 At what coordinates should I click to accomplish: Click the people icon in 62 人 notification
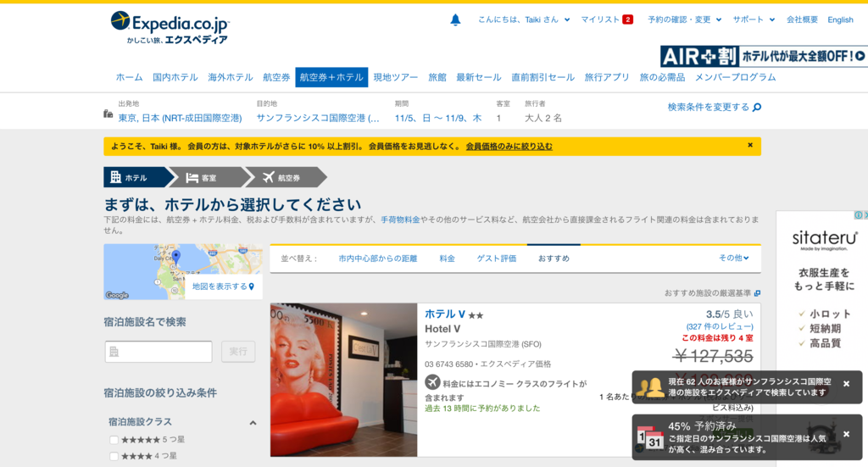click(x=649, y=386)
